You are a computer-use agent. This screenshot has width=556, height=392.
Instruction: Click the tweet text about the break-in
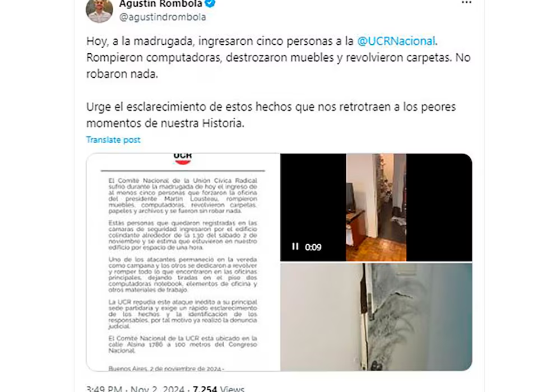tap(279, 58)
